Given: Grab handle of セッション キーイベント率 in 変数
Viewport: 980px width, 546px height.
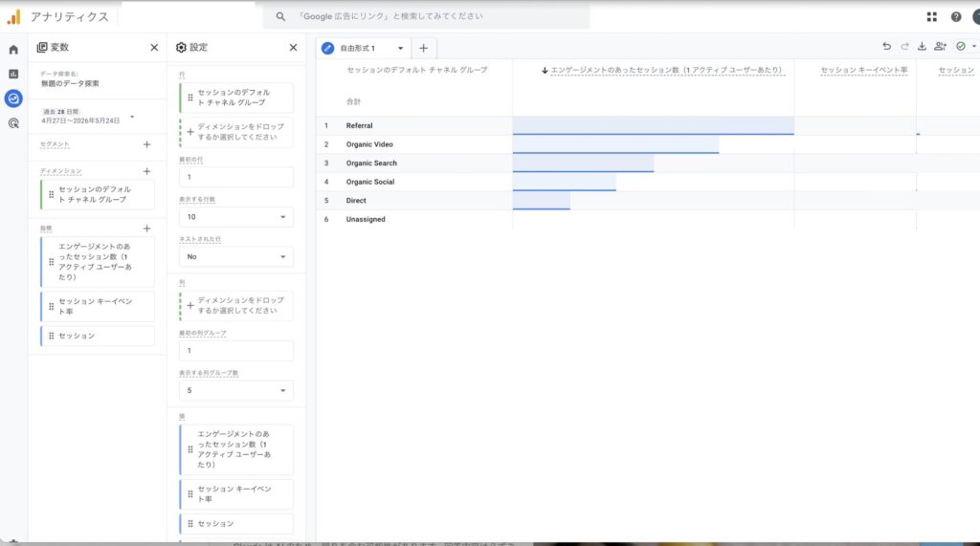Looking at the screenshot, I should 52,306.
